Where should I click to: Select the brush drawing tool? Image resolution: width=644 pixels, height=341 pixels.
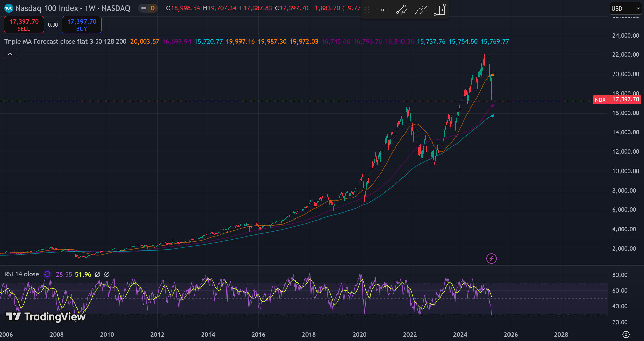coord(421,10)
